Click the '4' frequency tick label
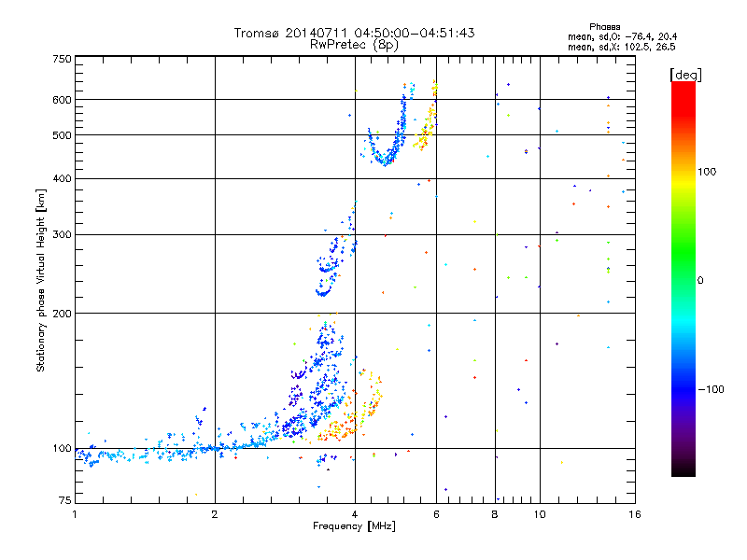747x560 pixels. pos(355,514)
